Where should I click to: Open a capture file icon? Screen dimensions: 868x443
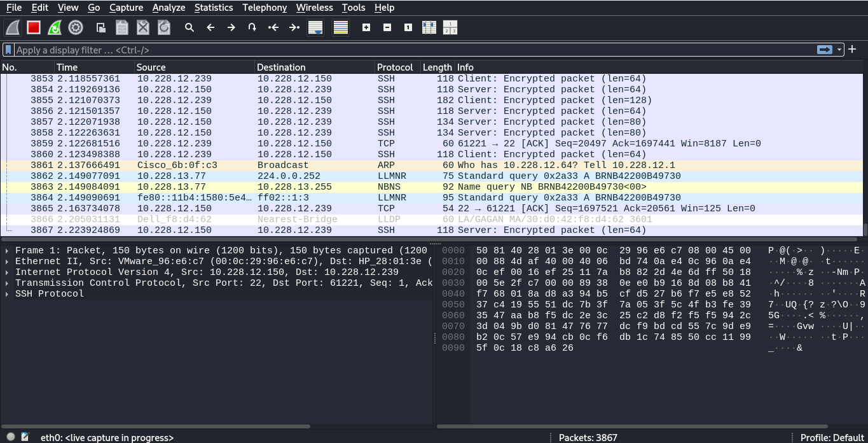pos(100,27)
